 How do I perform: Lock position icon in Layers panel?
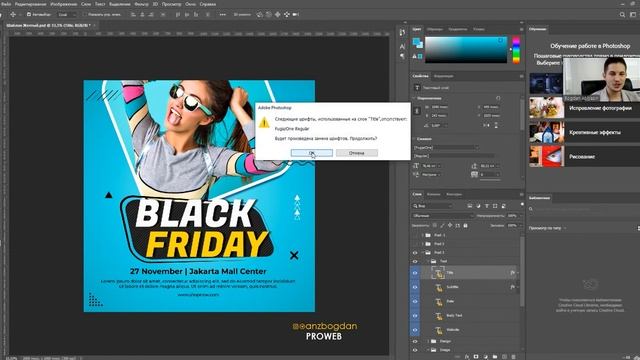pos(450,225)
